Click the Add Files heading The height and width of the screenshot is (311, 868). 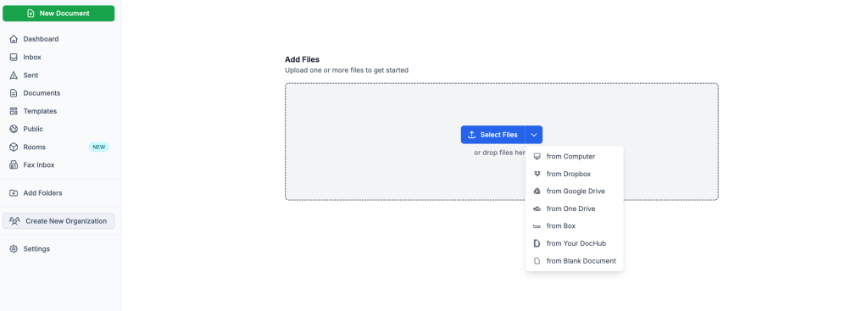point(303,59)
